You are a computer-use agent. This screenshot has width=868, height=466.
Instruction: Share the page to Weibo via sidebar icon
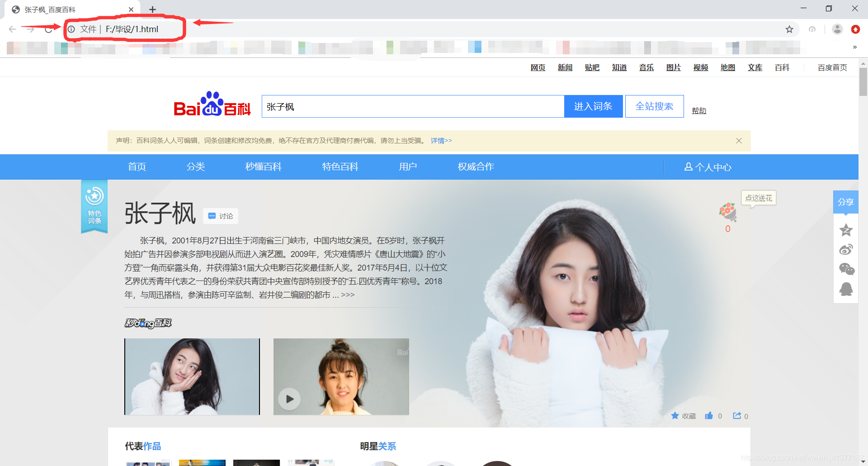846,249
